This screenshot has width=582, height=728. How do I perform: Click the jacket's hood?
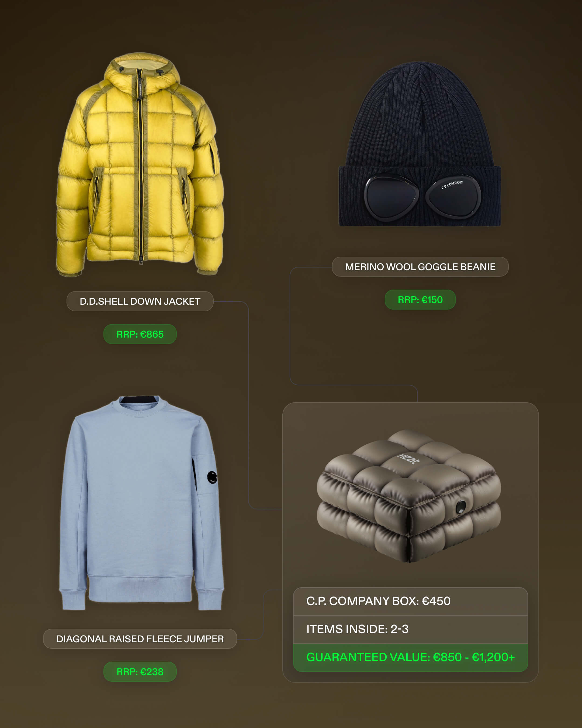pyautogui.click(x=141, y=73)
